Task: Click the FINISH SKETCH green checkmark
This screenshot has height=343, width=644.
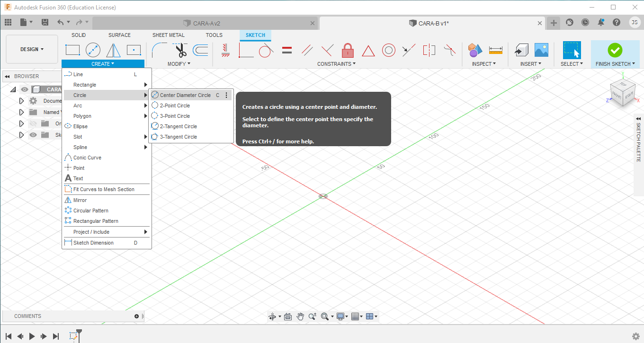Action: pyautogui.click(x=615, y=50)
